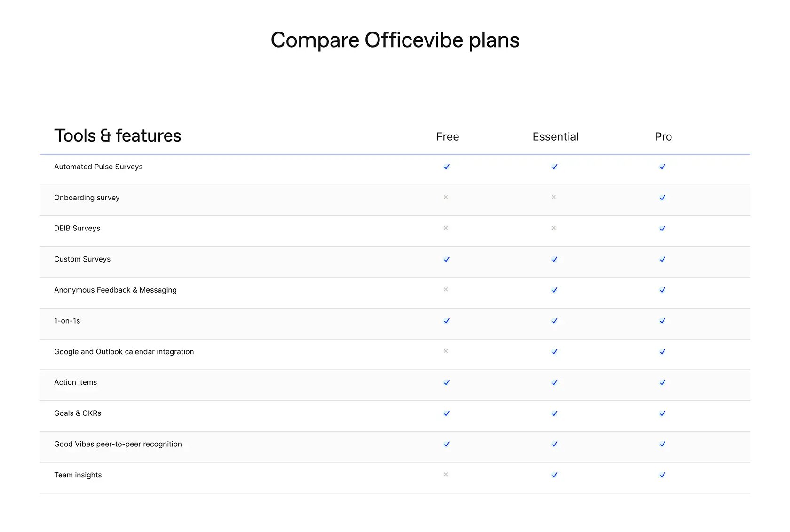Click the Essential checkmark for Google and Outlook calendar integration
The width and height of the screenshot is (790, 532).
pos(555,352)
